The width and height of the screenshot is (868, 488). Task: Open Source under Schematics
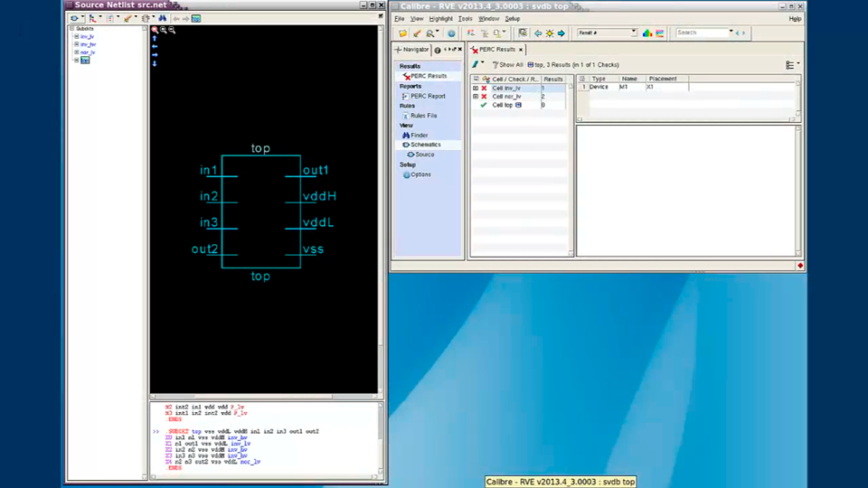tap(420, 155)
